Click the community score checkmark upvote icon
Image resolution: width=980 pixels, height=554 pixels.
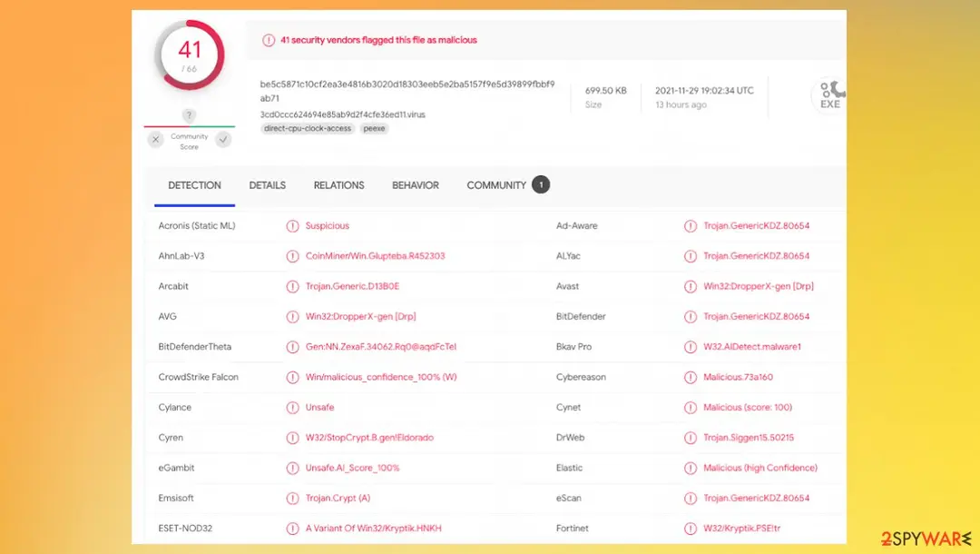pos(223,140)
